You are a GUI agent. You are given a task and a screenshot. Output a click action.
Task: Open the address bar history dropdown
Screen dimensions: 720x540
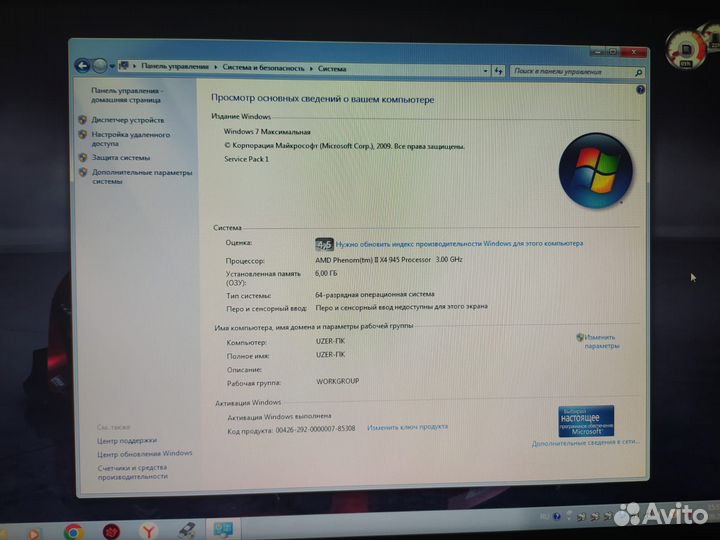click(486, 71)
